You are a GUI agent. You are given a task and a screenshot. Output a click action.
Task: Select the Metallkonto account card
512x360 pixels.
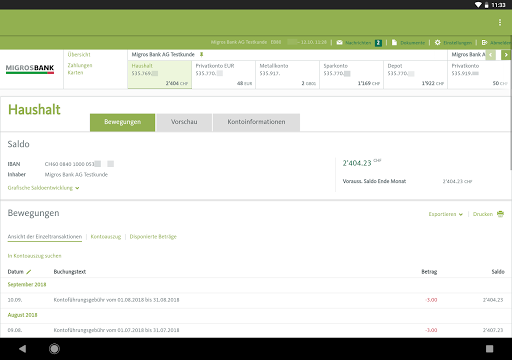287,75
